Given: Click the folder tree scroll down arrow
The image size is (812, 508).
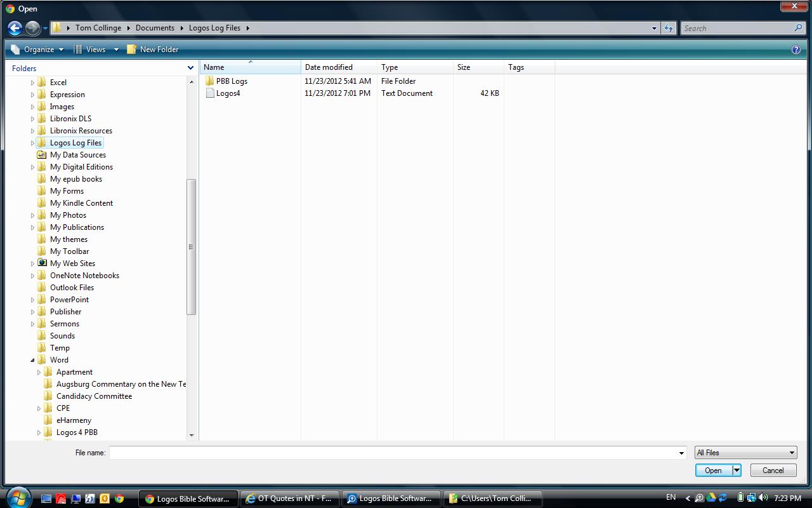Looking at the screenshot, I should click(192, 436).
